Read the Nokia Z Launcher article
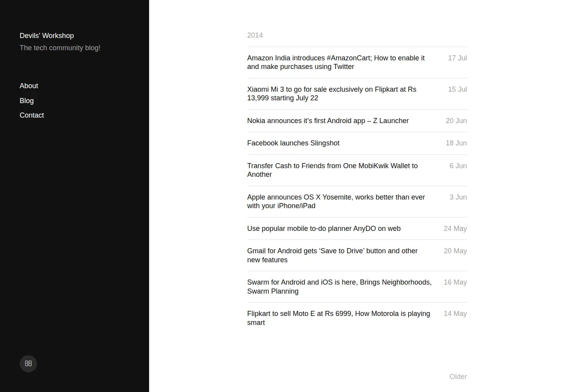 click(x=328, y=121)
